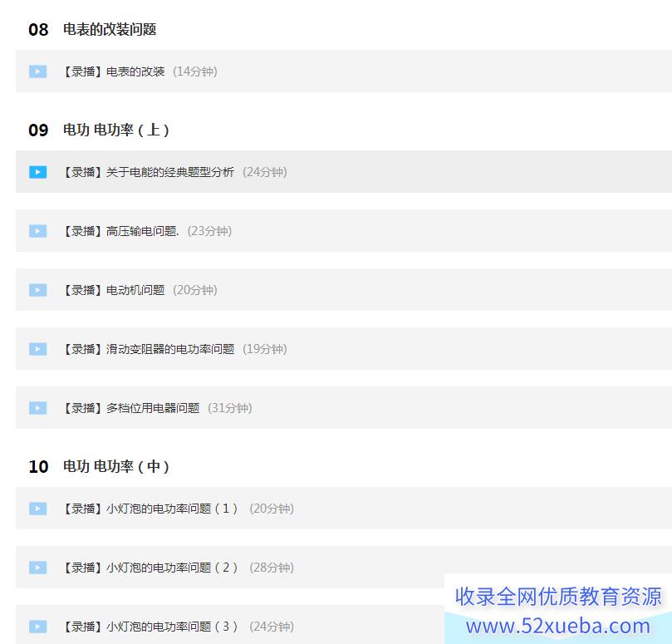672x644 pixels.
Task: Click play icon beside 多档位用电器问题
Action: [x=37, y=408]
